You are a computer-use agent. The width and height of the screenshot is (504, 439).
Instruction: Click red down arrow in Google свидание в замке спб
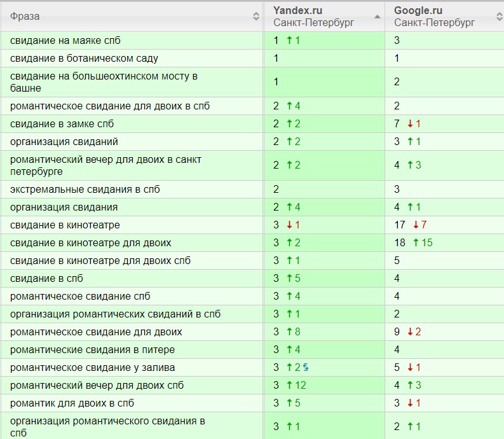[x=410, y=124]
